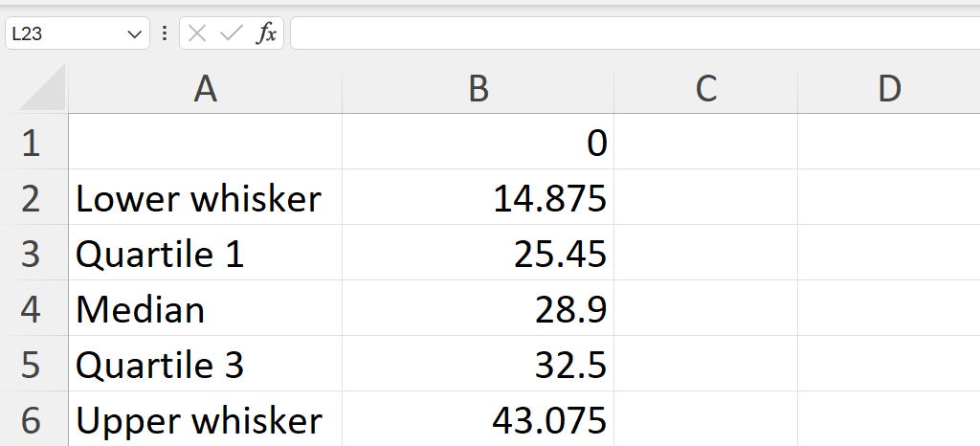Click the cell containing 43.075

click(x=479, y=419)
